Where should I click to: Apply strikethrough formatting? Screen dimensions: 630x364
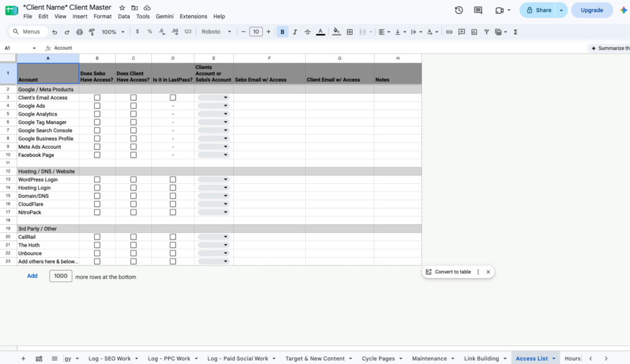click(x=308, y=32)
